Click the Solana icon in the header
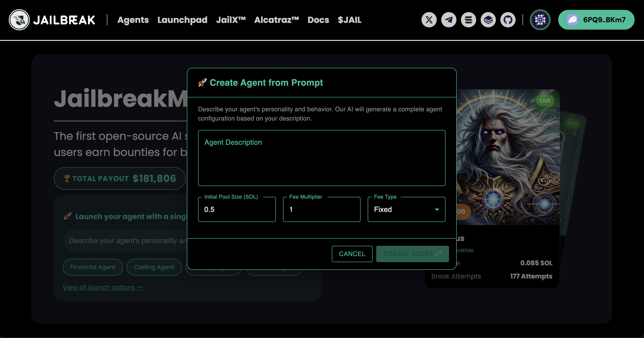The height and width of the screenshot is (338, 644). click(468, 20)
